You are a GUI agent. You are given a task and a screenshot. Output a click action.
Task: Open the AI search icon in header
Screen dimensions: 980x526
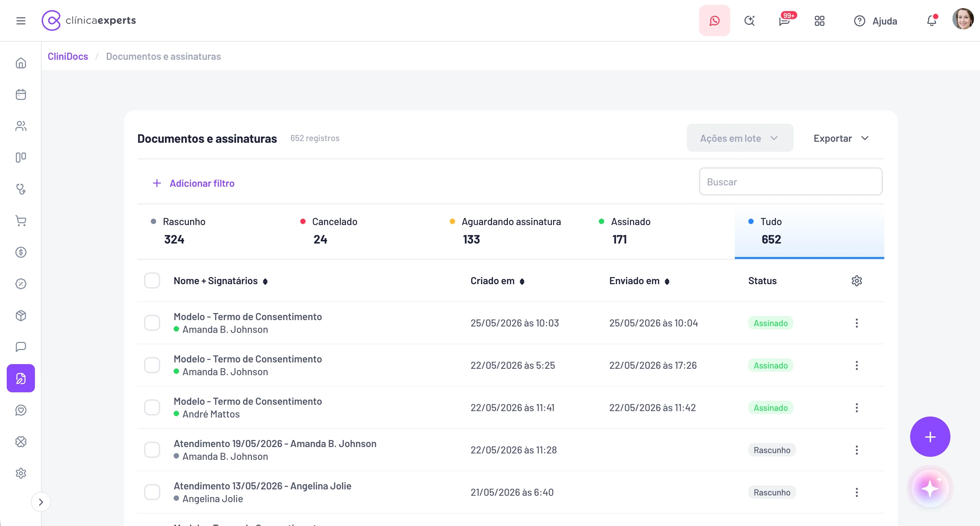(x=750, y=20)
